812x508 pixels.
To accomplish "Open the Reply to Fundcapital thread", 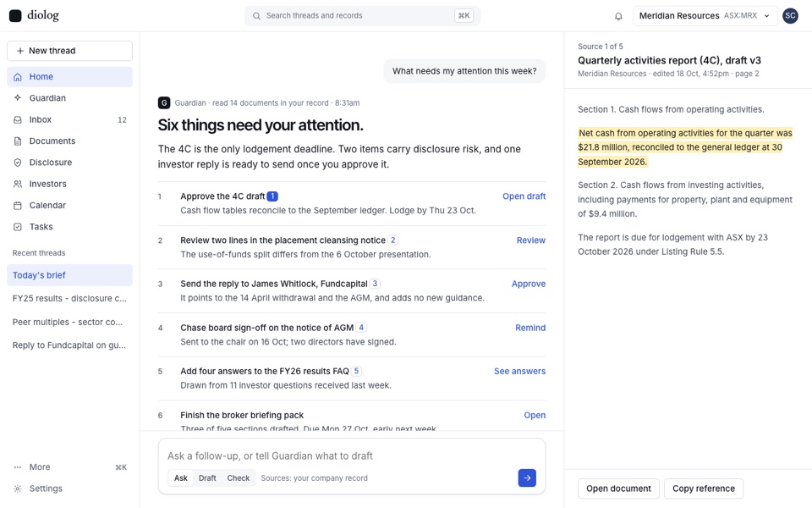I will pyautogui.click(x=69, y=345).
